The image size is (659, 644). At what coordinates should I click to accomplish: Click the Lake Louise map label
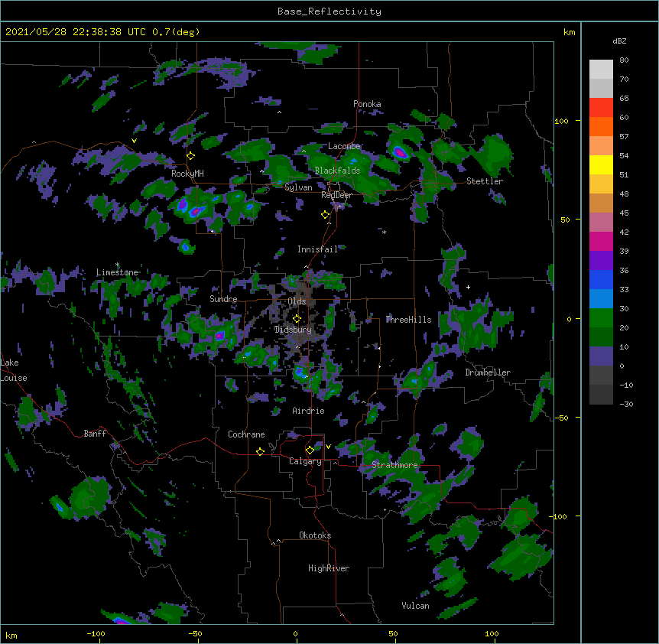click(x=14, y=370)
